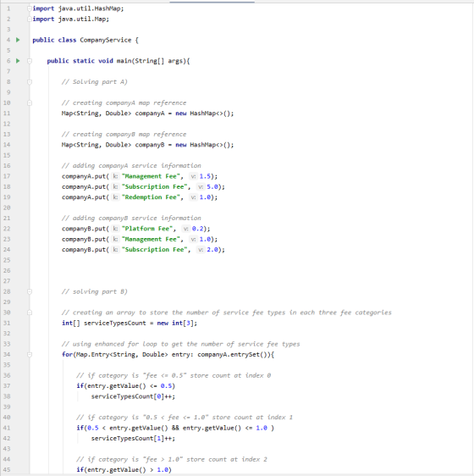
Task: Click "Redemption Fee" string
Action: tap(151, 197)
